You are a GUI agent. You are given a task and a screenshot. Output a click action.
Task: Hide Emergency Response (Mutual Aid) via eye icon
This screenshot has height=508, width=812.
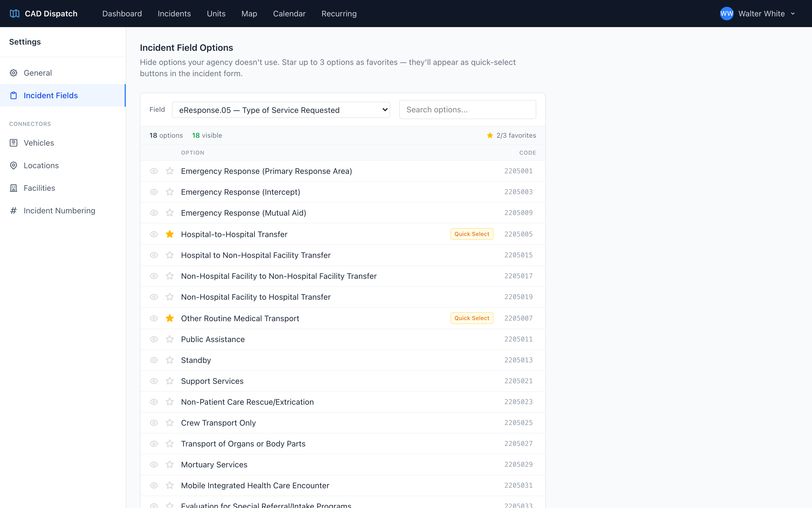click(x=154, y=213)
